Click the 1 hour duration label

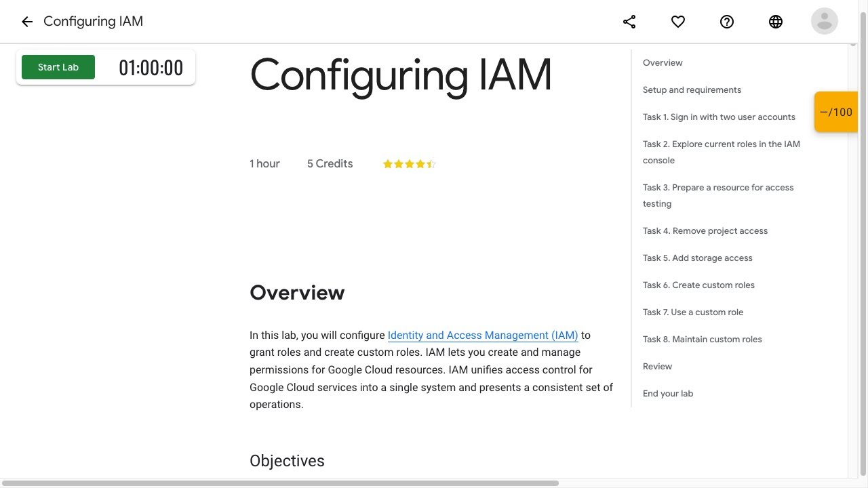[x=264, y=163]
